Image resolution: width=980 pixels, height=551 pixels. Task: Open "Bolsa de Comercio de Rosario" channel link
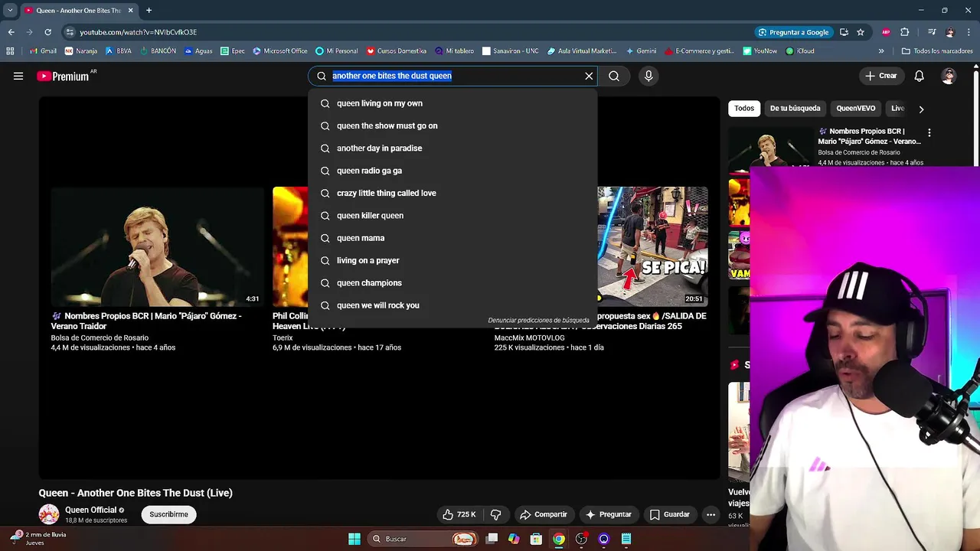click(x=100, y=337)
